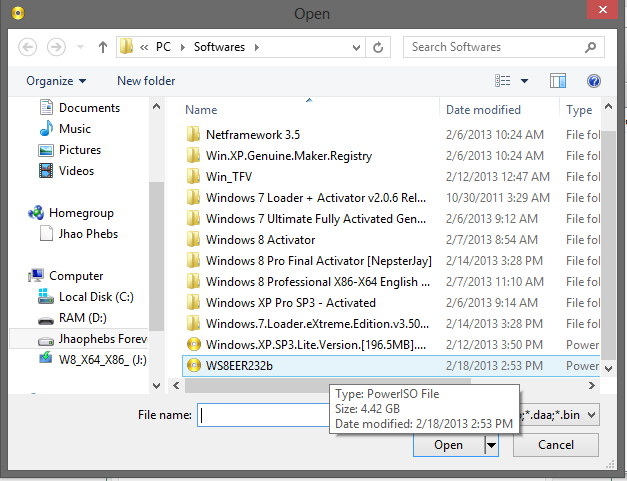Create a New folder

coord(146,81)
